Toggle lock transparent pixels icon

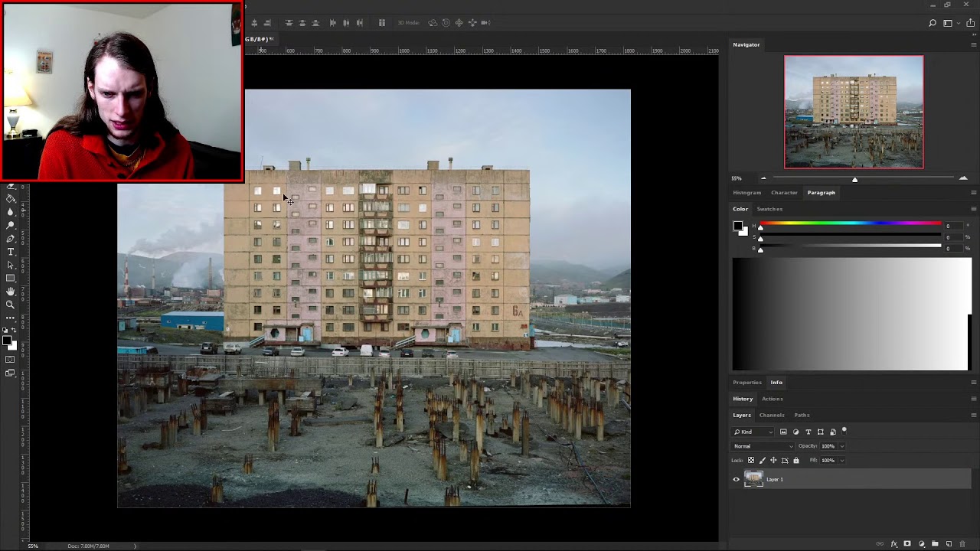[751, 460]
